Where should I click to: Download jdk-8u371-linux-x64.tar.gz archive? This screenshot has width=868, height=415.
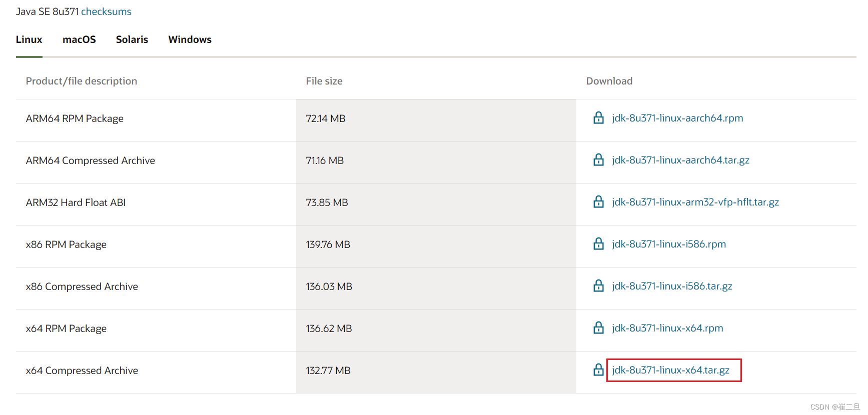coord(670,370)
